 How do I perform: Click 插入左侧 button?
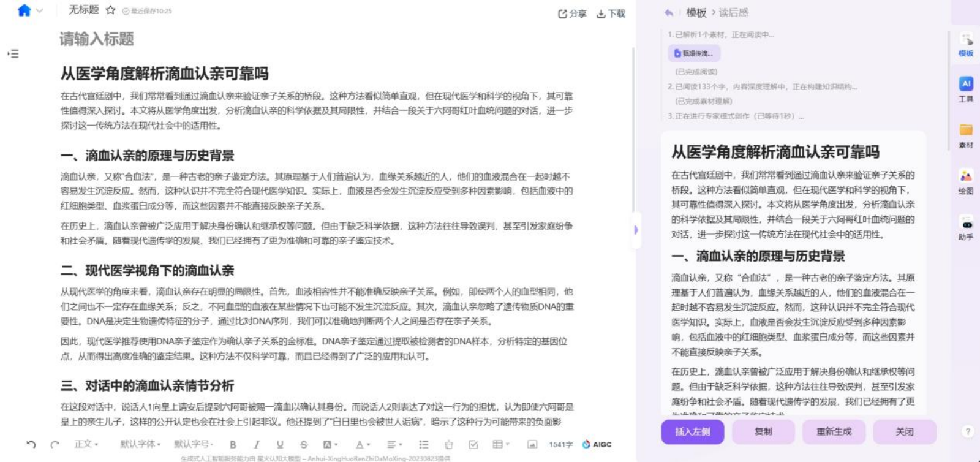[x=693, y=432]
